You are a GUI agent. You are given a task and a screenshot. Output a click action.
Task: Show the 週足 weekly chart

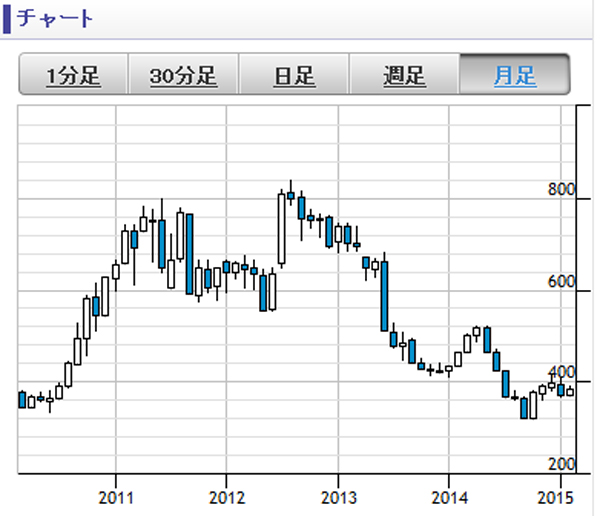[404, 76]
